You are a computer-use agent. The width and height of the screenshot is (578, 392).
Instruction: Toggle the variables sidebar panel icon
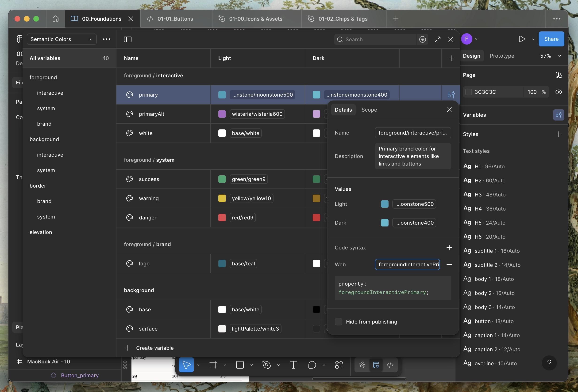127,39
